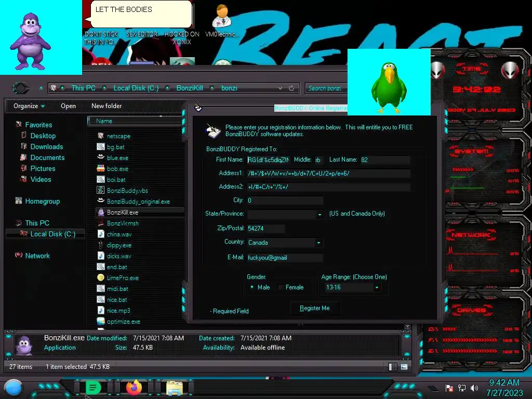Click the Register Me button
532x399 pixels.
tap(314, 308)
